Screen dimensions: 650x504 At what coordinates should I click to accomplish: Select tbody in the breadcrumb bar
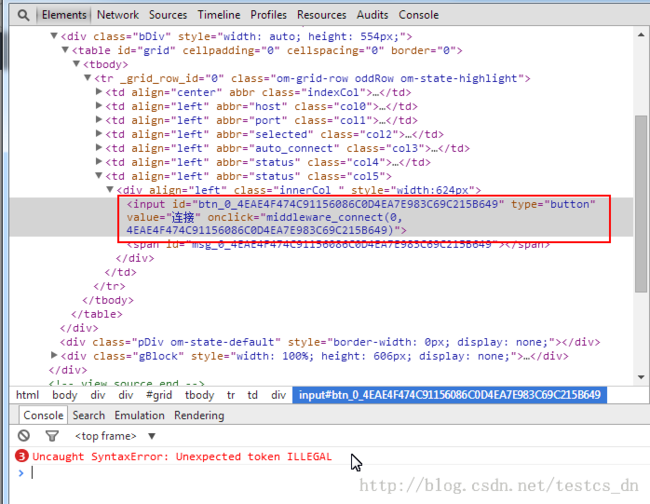click(x=199, y=395)
